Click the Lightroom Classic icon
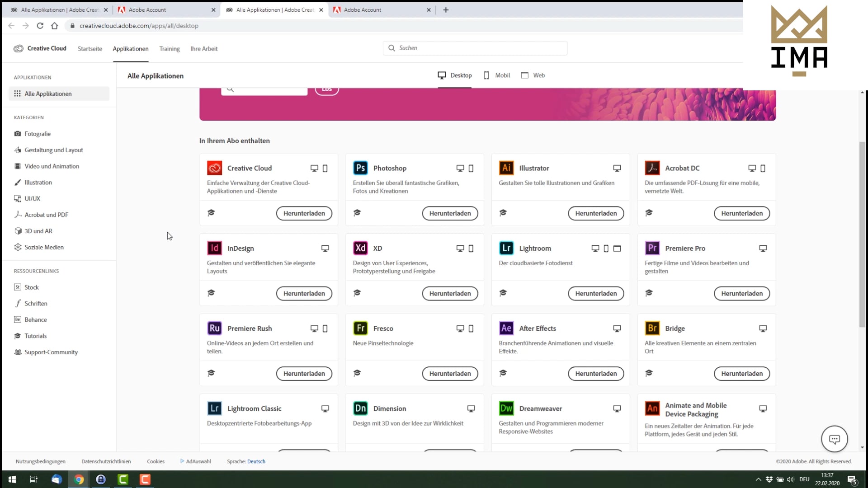The image size is (868, 488). (x=214, y=408)
